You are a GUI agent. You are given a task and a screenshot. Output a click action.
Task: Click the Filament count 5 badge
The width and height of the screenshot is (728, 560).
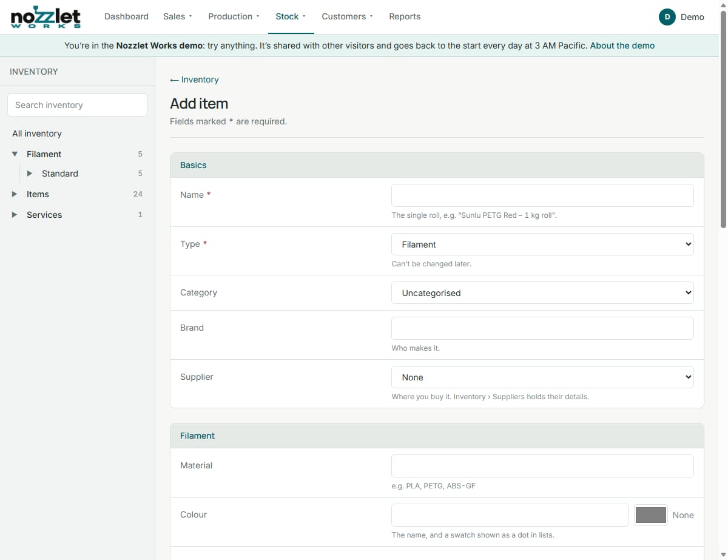click(x=140, y=154)
